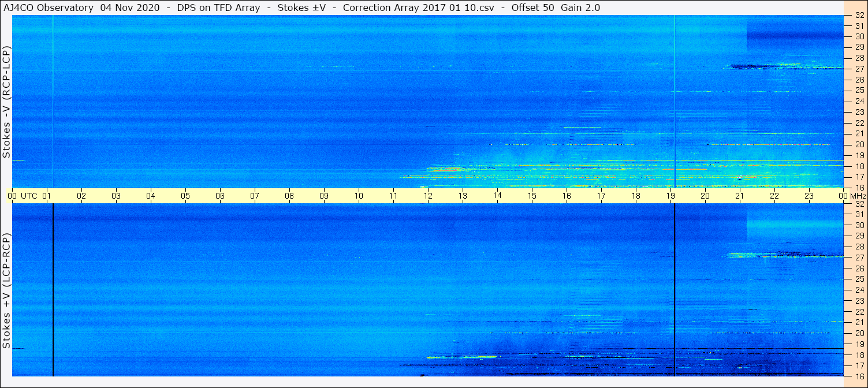Select the 10 hour mark on time axis
Viewport: 868px width, 388px height.
point(359,196)
